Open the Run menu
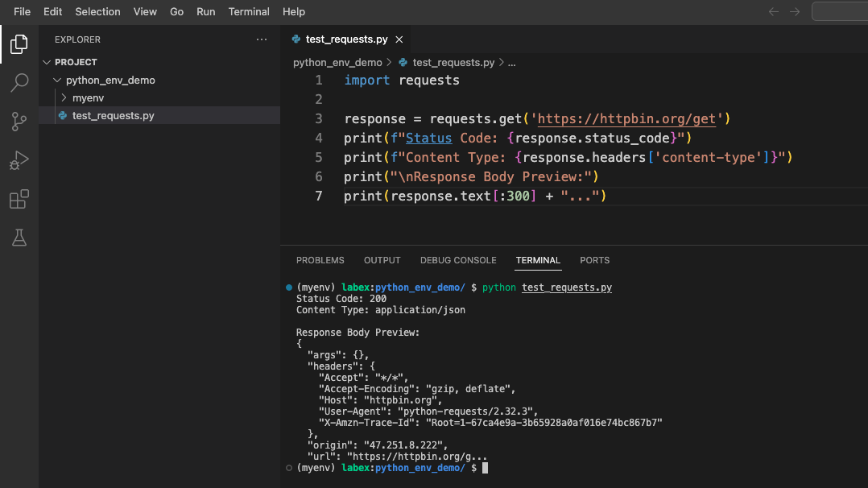The height and width of the screenshot is (488, 868). point(206,11)
